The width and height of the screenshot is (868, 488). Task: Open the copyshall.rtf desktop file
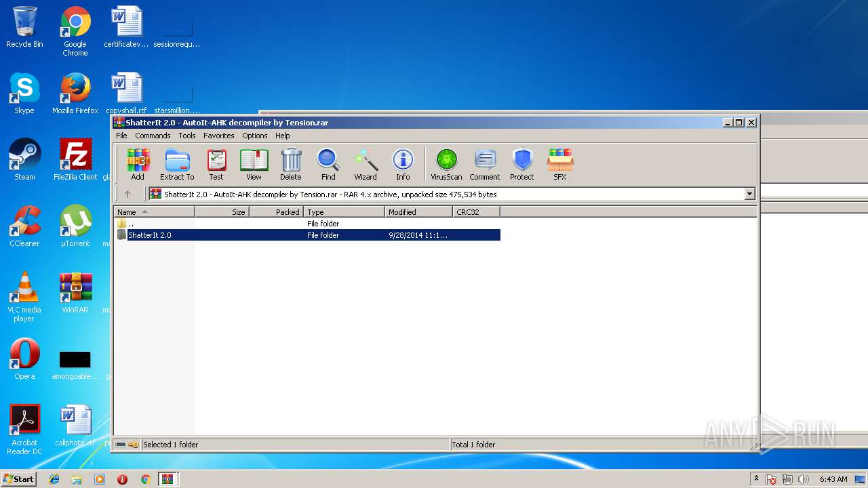[126, 94]
